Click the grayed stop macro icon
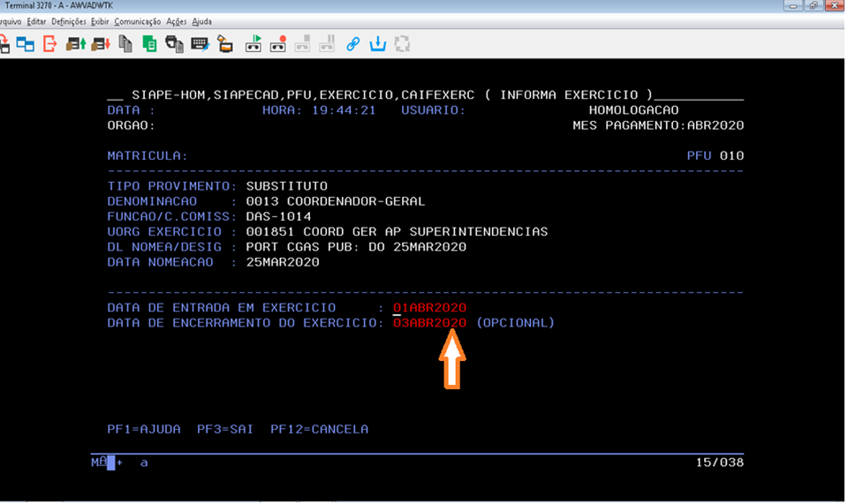Viewport: 848px width, 504px height. (302, 44)
